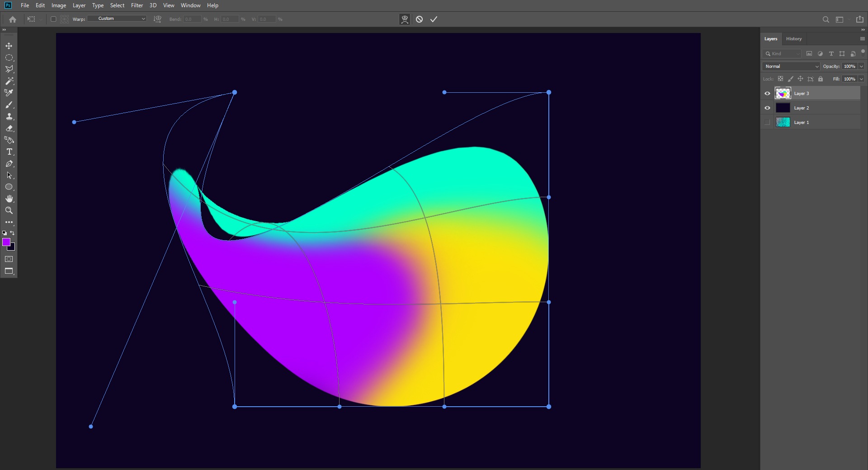868x470 pixels.
Task: Activate the Horizontal Type tool
Action: click(x=9, y=152)
